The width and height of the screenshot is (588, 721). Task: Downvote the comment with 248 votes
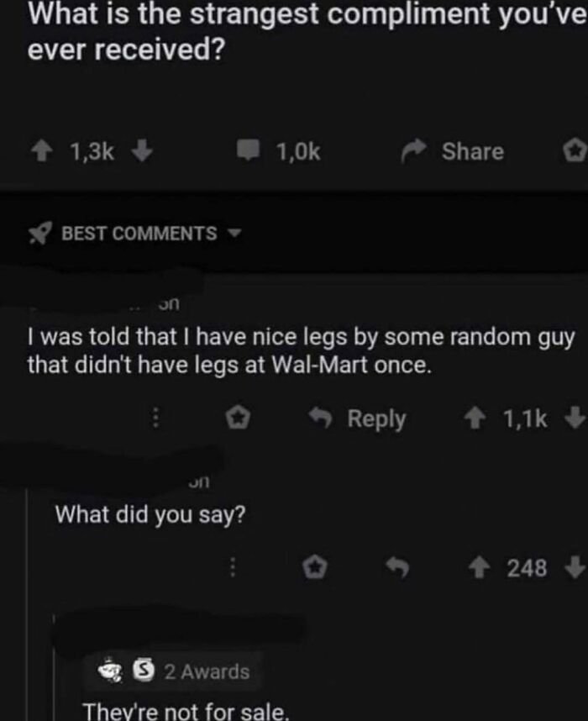coord(575,567)
